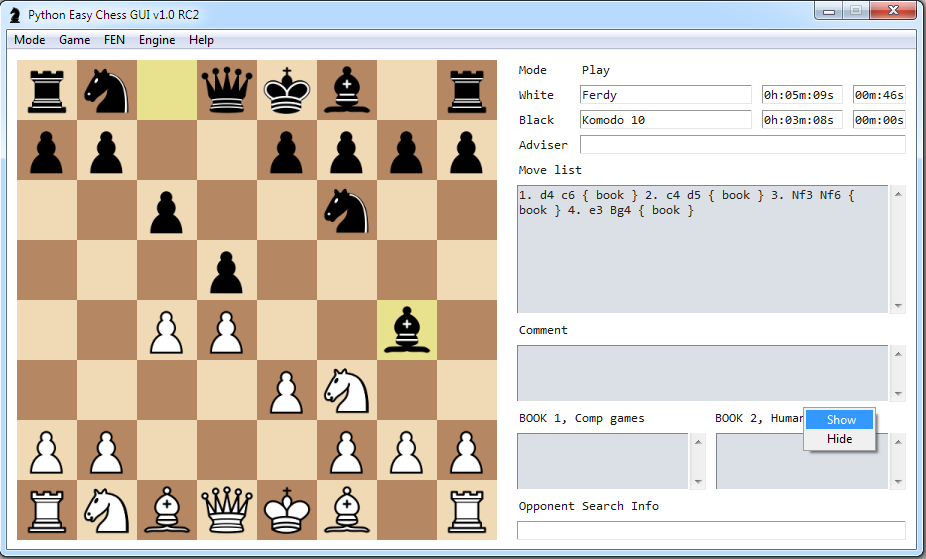Click the Black player name Komodo 10 field

point(666,120)
